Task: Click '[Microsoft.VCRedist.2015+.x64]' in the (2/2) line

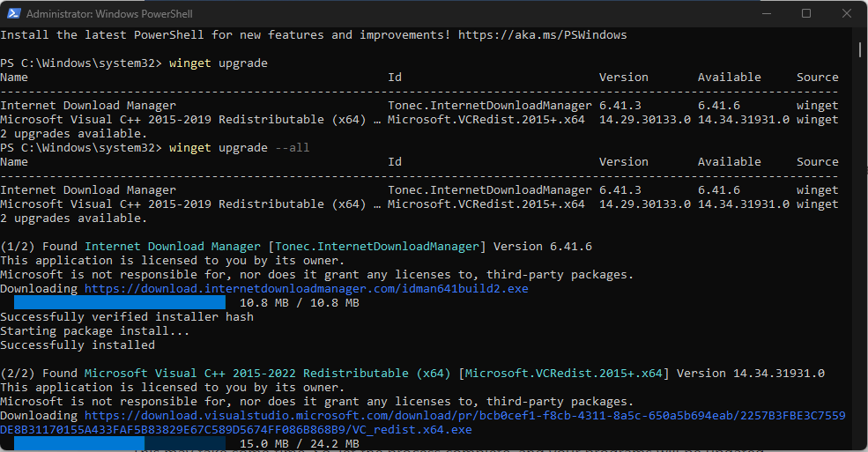Action: tap(564, 374)
